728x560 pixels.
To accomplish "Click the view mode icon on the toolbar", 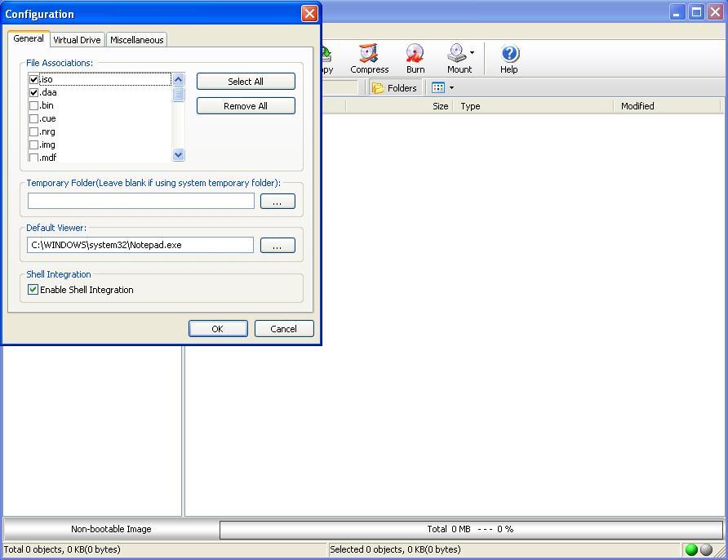I will coord(437,87).
